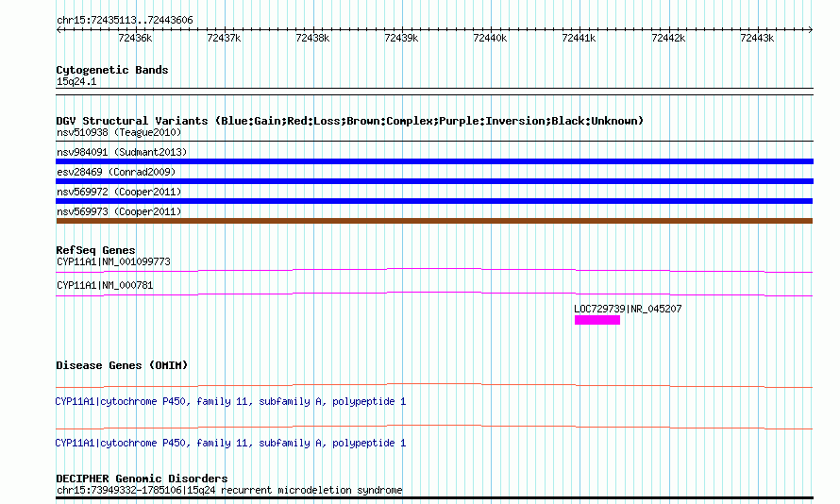Image resolution: width=840 pixels, height=504 pixels.
Task: Click the 72436k ruler tick label
Action: point(135,38)
